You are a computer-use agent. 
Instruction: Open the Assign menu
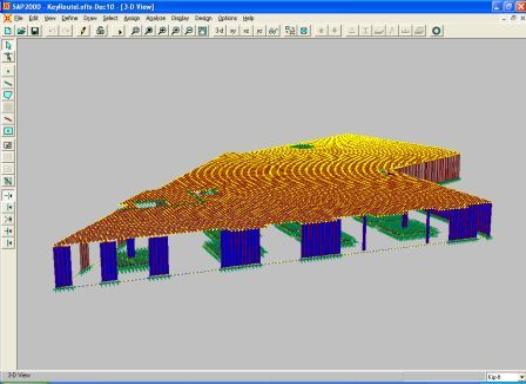pyautogui.click(x=132, y=18)
